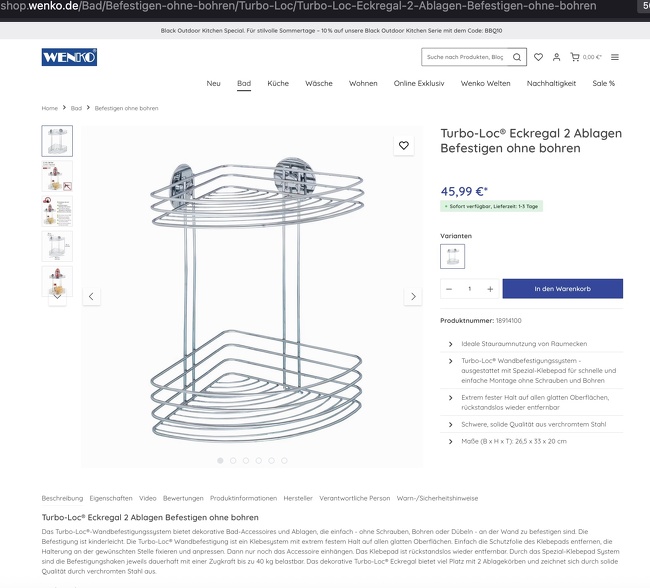Select the last image carousel dot
Image resolution: width=650 pixels, height=588 pixels.
tap(284, 461)
